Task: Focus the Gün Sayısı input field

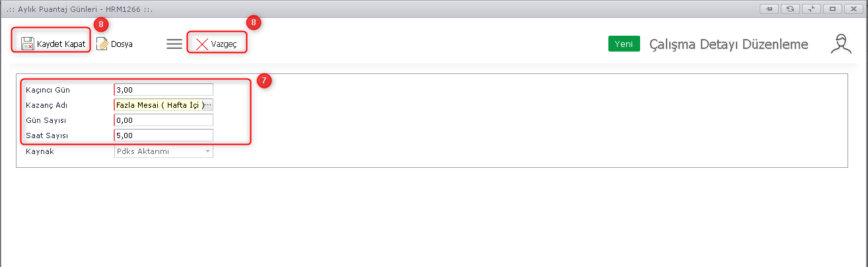Action: (164, 120)
